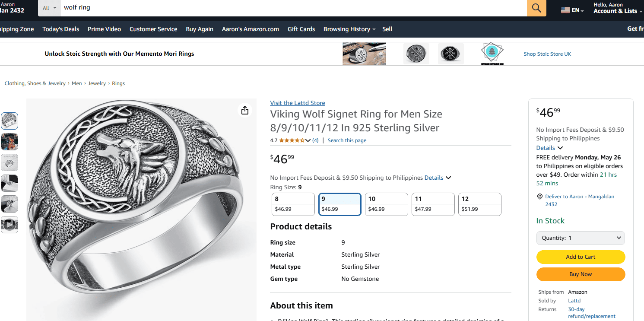Screen dimensions: 644x321
Task: Go to Gift Cards menu item
Action: [301, 29]
